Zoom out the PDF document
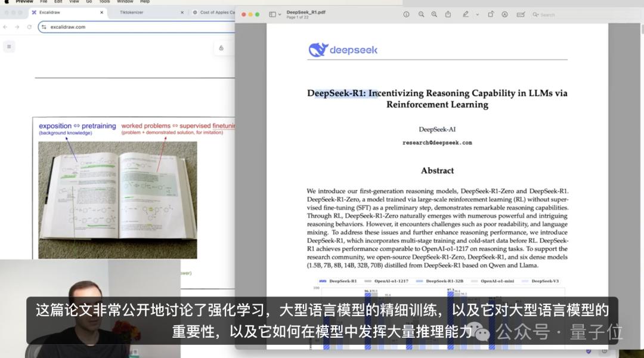The width and height of the screenshot is (644, 358). click(422, 14)
